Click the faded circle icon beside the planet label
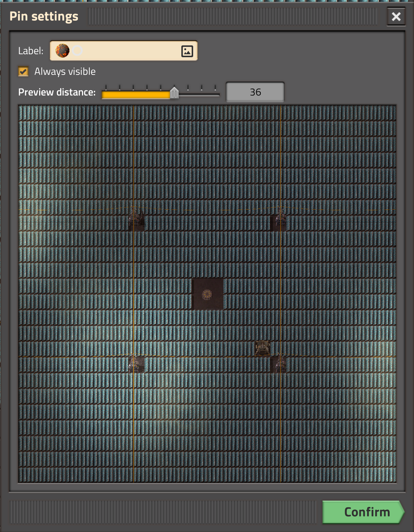 [x=77, y=51]
